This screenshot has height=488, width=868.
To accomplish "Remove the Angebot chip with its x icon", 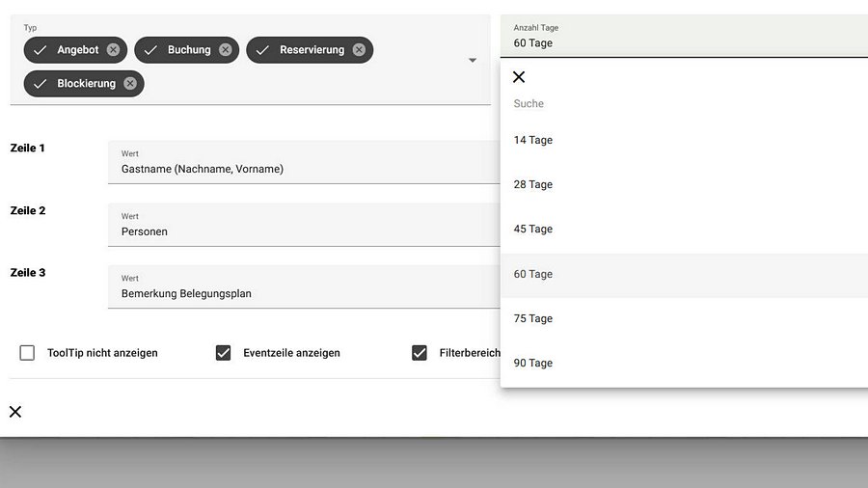I will [x=113, y=50].
